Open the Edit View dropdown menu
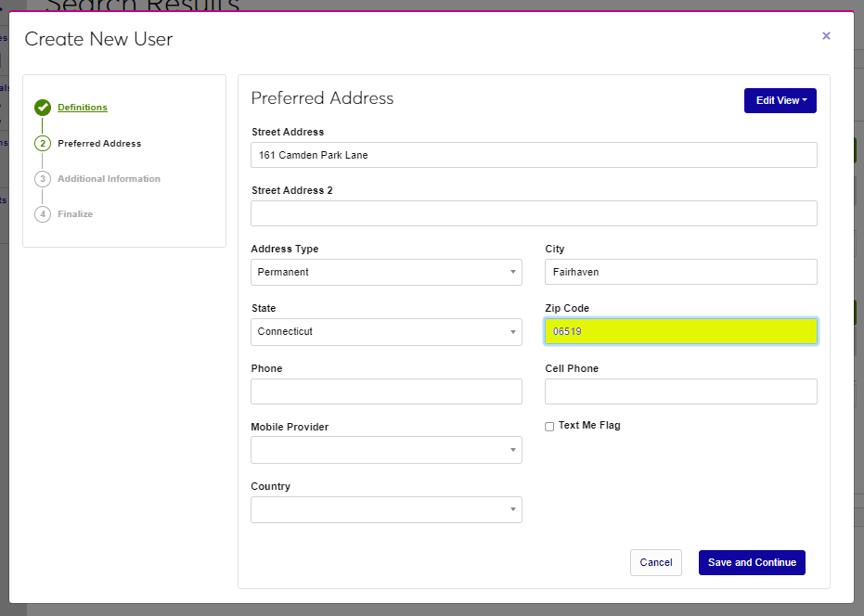 pyautogui.click(x=780, y=100)
